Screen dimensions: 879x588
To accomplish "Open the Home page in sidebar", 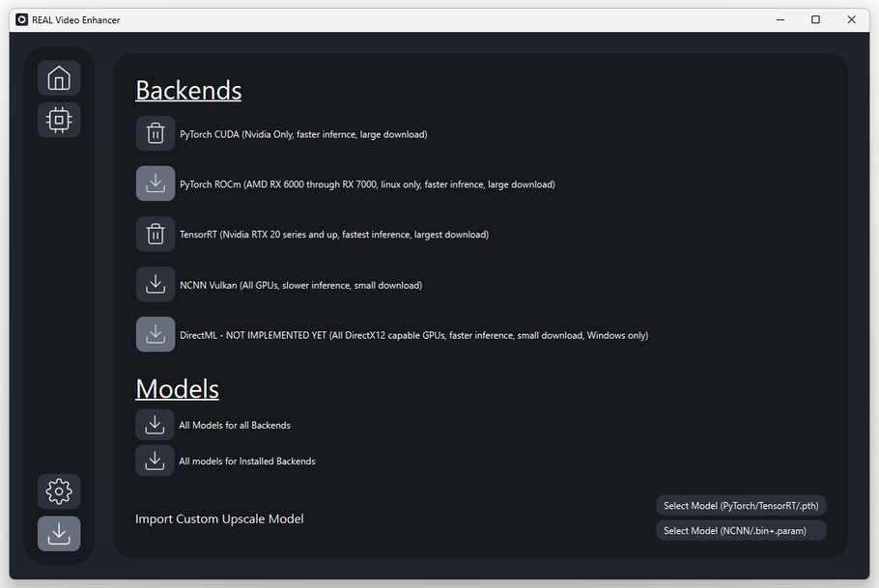I will click(x=59, y=78).
